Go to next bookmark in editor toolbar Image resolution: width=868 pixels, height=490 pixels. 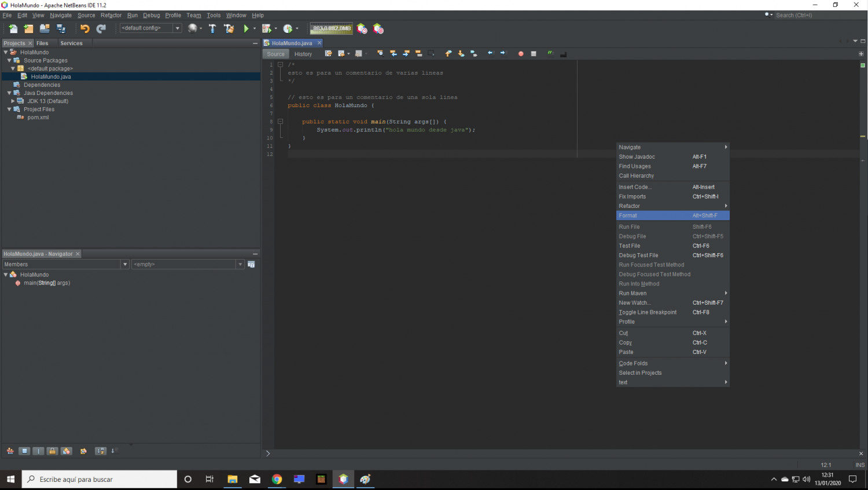tap(461, 53)
